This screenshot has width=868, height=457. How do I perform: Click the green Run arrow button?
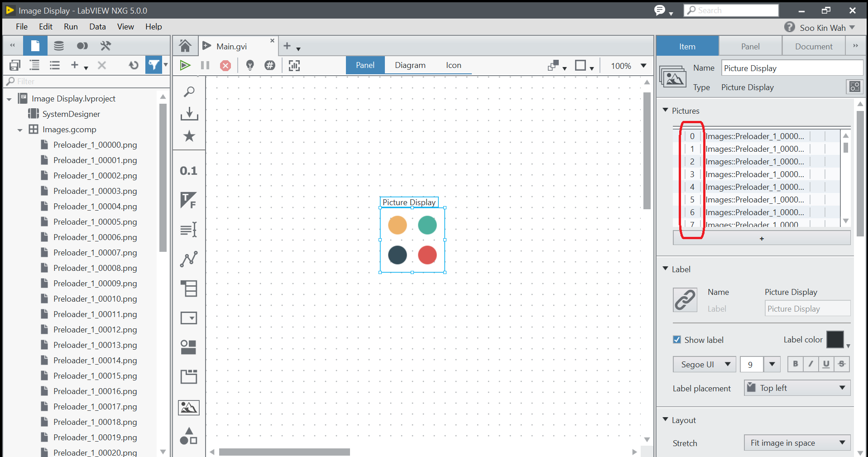(x=185, y=65)
